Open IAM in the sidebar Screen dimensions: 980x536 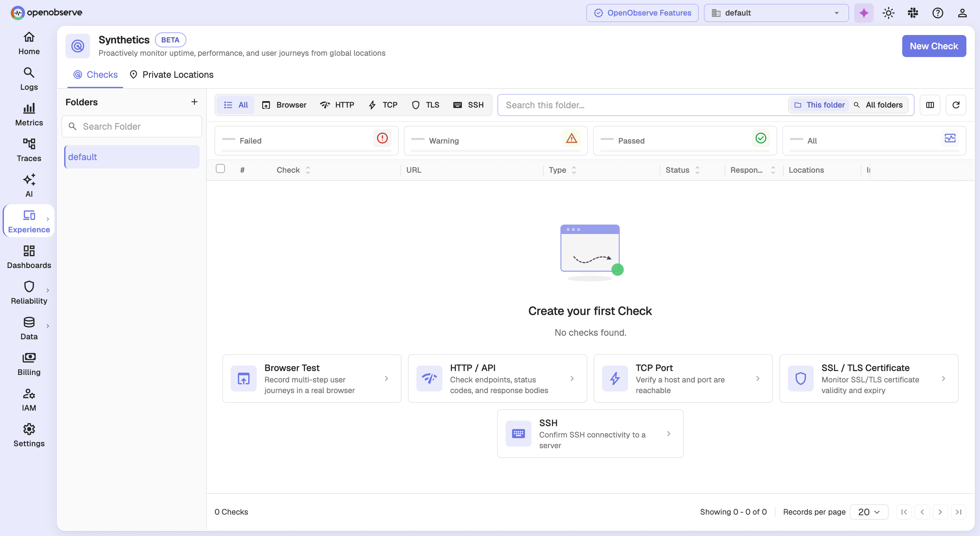(x=29, y=400)
